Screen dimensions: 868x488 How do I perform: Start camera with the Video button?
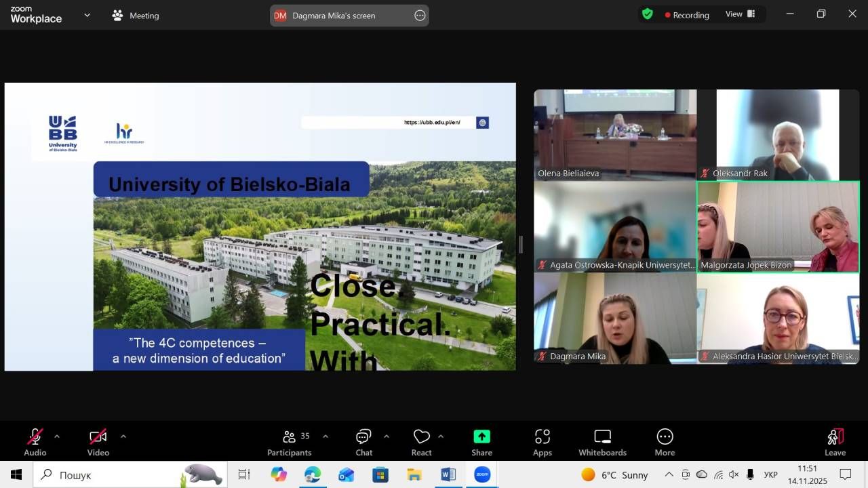(98, 442)
